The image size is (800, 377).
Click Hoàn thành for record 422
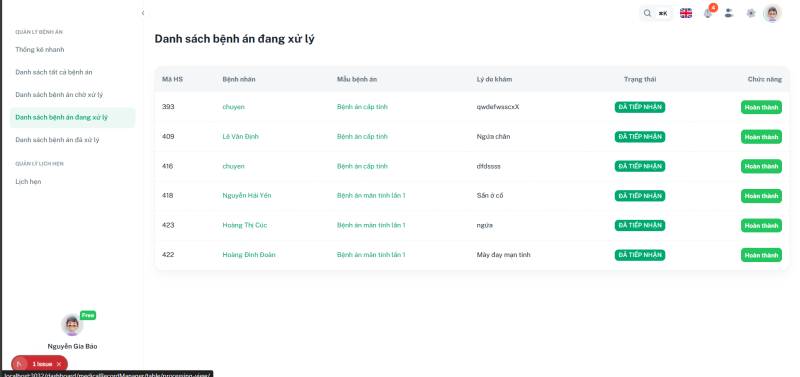tap(761, 255)
